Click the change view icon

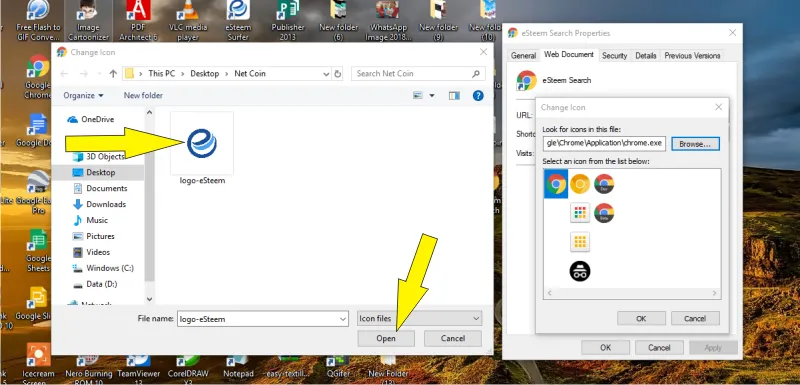(x=418, y=95)
